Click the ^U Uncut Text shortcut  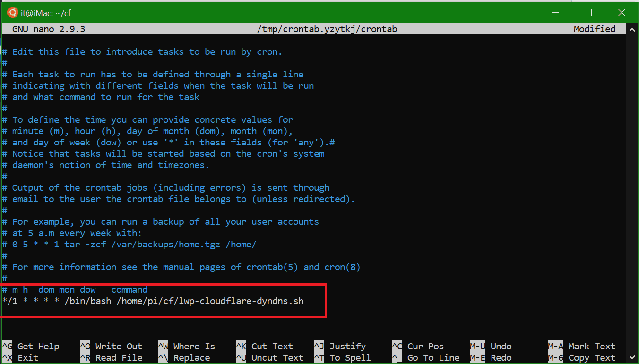coord(270,358)
